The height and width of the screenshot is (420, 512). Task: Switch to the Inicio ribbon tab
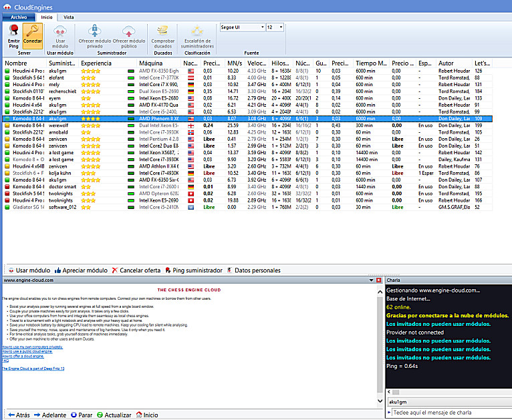tap(47, 17)
